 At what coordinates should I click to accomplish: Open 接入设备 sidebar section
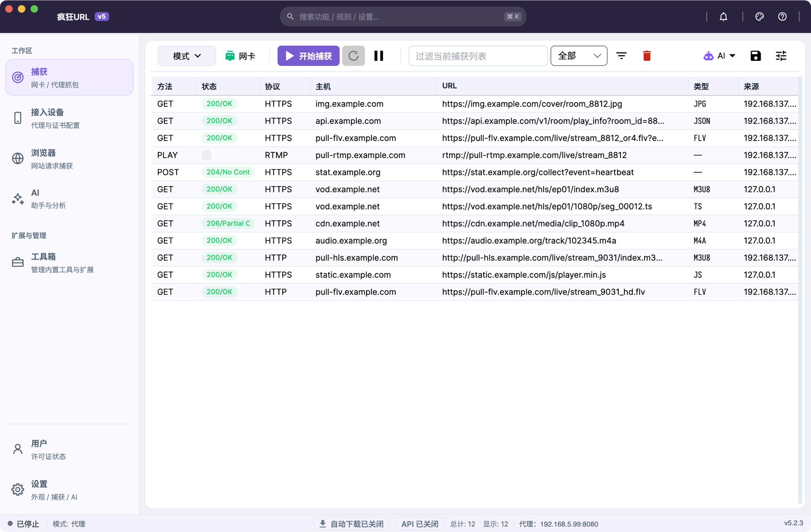point(69,118)
